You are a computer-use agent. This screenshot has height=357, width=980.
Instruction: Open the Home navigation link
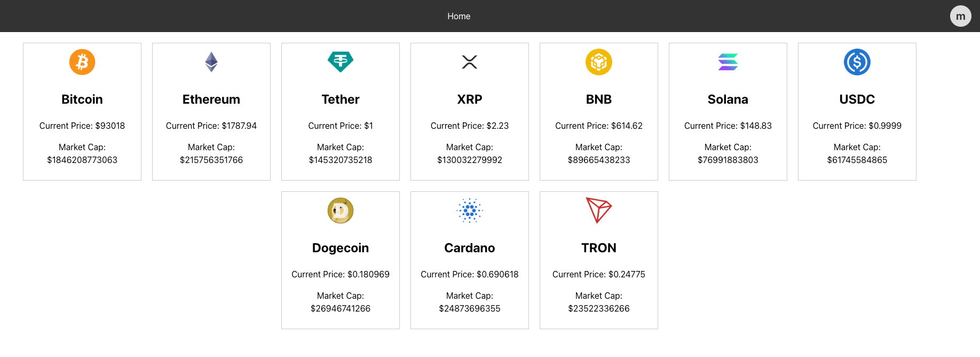tap(459, 16)
